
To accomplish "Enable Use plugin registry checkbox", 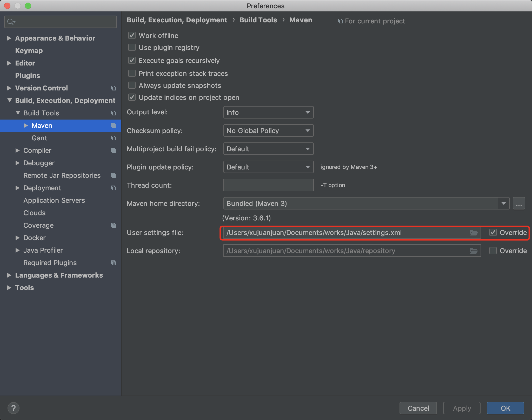I will 132,47.
